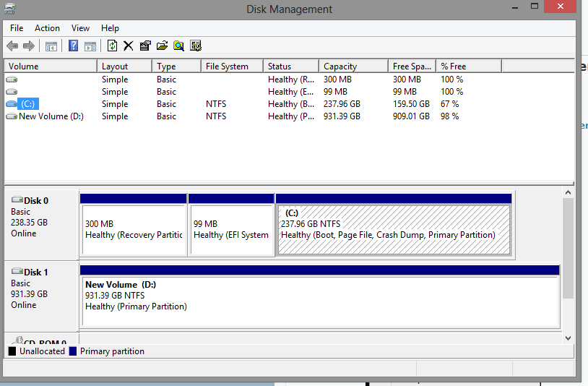
Task: Click the 237.96 GB capacity cell
Action: click(342, 104)
